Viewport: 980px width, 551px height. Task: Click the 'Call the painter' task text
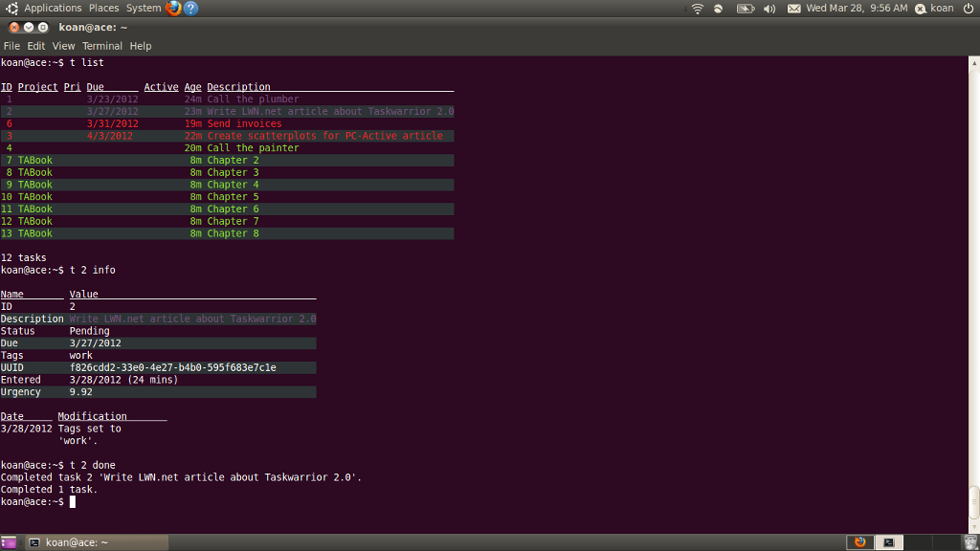(x=253, y=148)
